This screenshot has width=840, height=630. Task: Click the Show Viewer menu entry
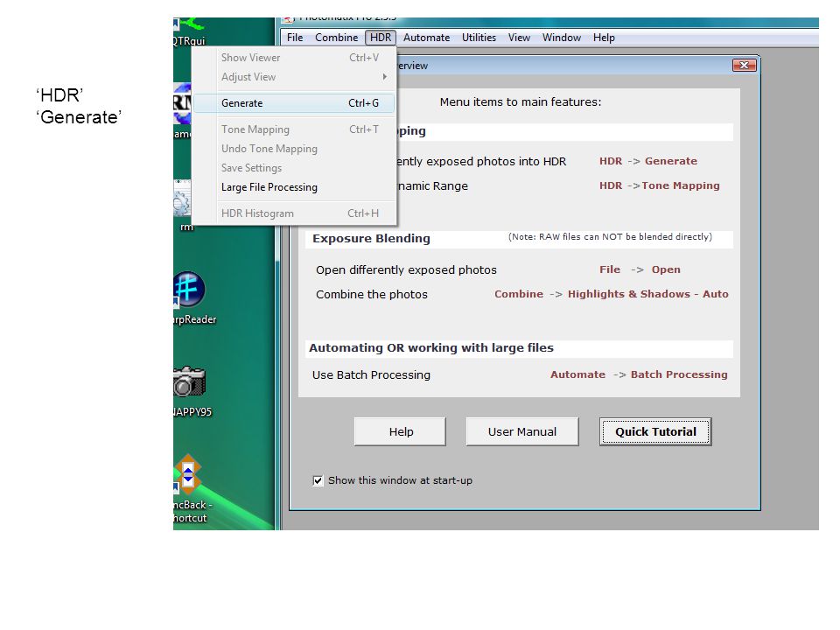pos(294,58)
